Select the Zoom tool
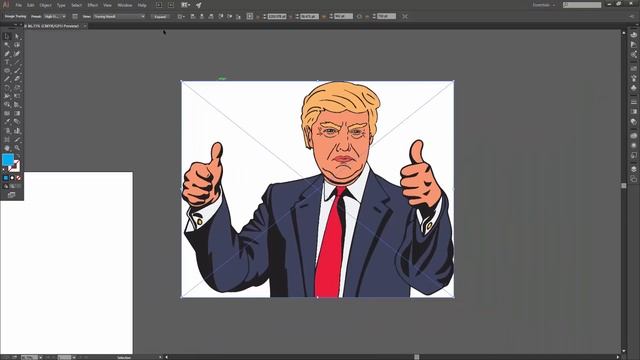The image size is (640, 360). [17, 148]
